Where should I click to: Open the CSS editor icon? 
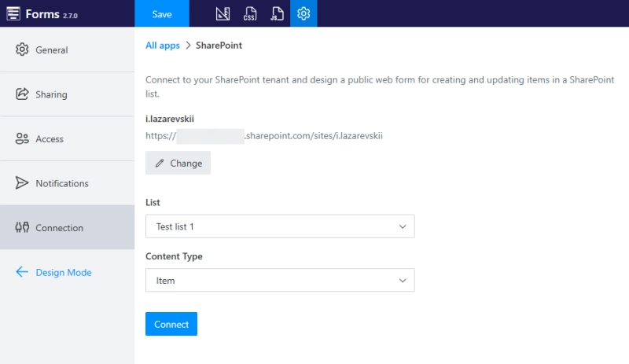pos(250,13)
